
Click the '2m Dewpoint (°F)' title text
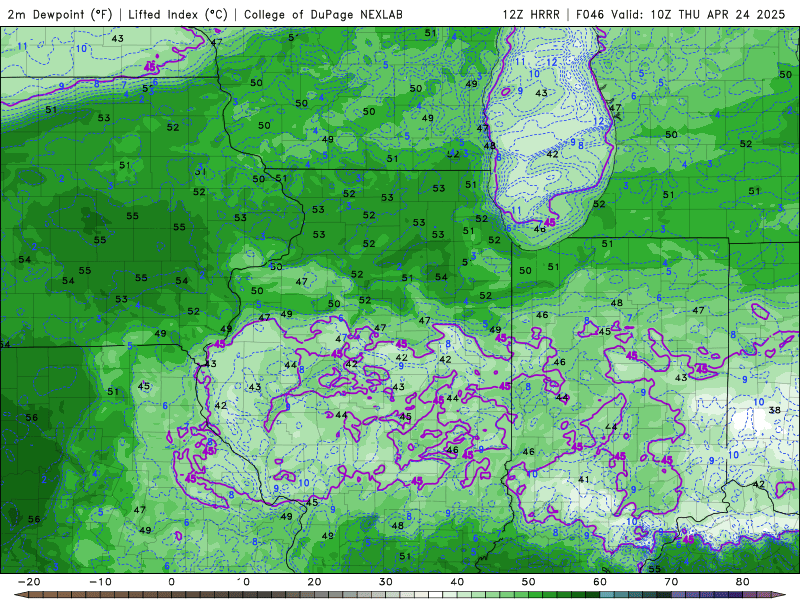(x=60, y=14)
